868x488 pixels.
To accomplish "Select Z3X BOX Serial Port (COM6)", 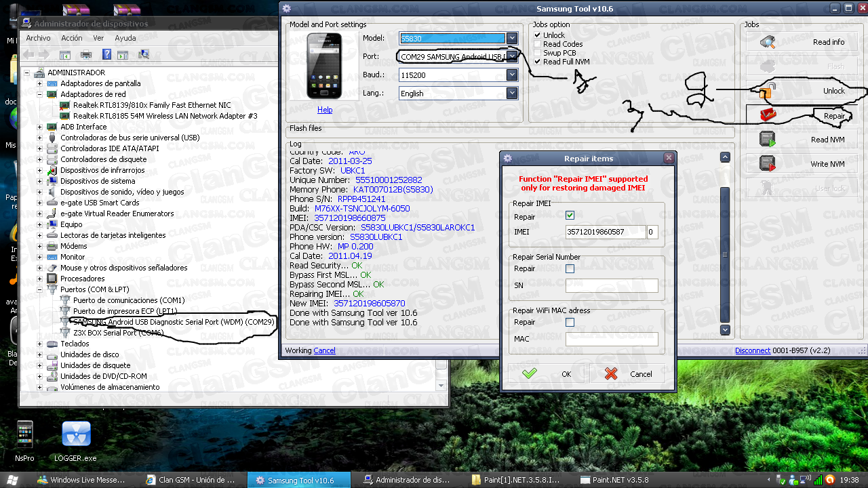I will coord(118,333).
